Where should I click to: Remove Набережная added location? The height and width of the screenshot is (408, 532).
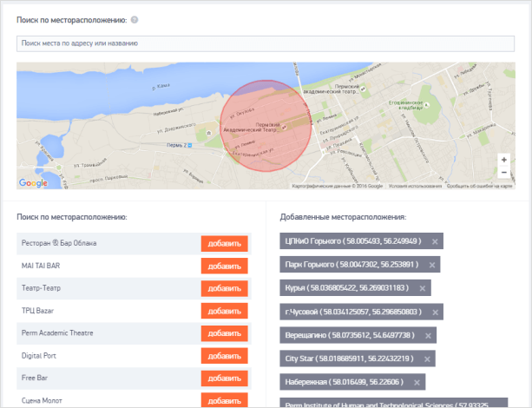[417, 383]
